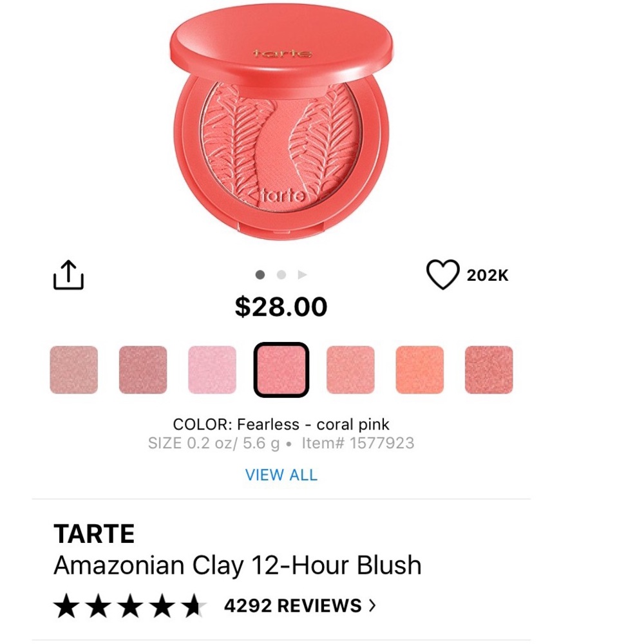
Task: Select the peach shade next to Fearless
Action: [351, 368]
